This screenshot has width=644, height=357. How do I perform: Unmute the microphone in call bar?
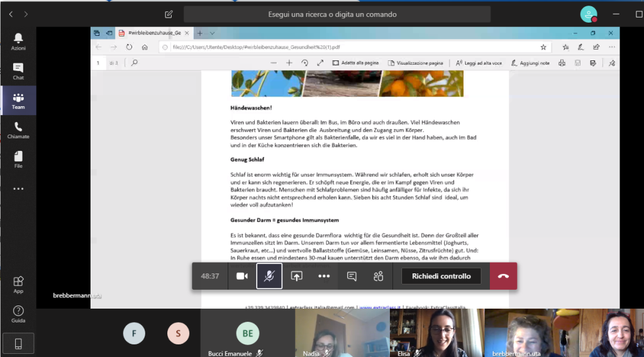(269, 276)
